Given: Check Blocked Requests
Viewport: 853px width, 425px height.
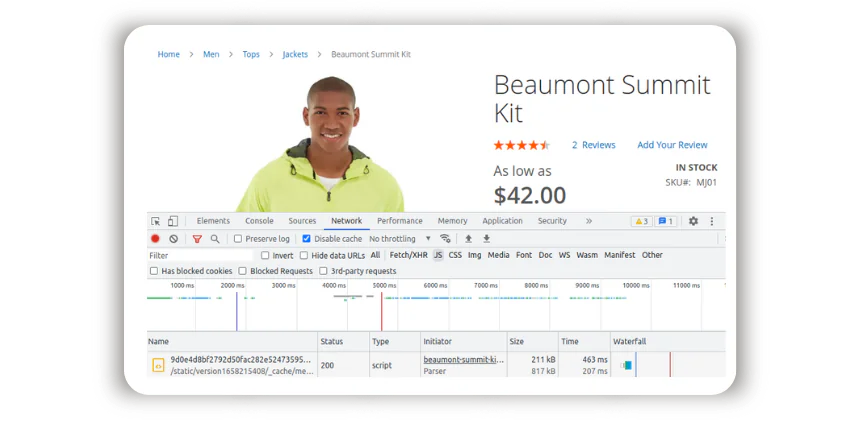Looking at the screenshot, I should coord(243,271).
